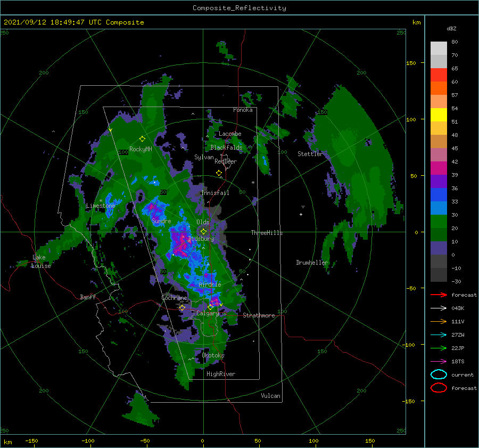Click the Airdrie city label
Viewport: 479px width, 448px height.
tap(210, 284)
